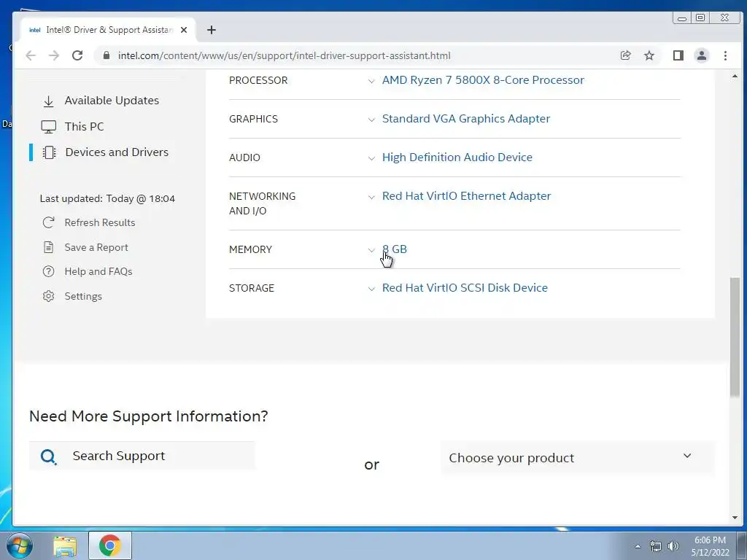The width and height of the screenshot is (747, 560).
Task: Click Red Hat VirtIO Ethernet Adapter link
Action: coord(466,195)
